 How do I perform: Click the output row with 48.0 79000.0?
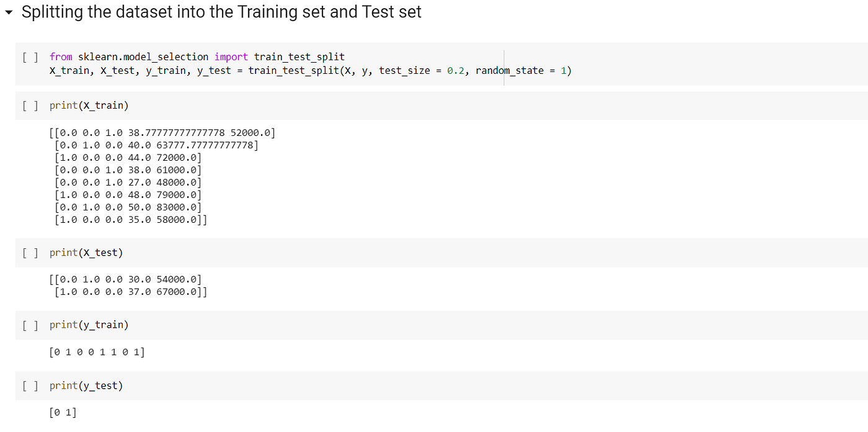coord(128,195)
